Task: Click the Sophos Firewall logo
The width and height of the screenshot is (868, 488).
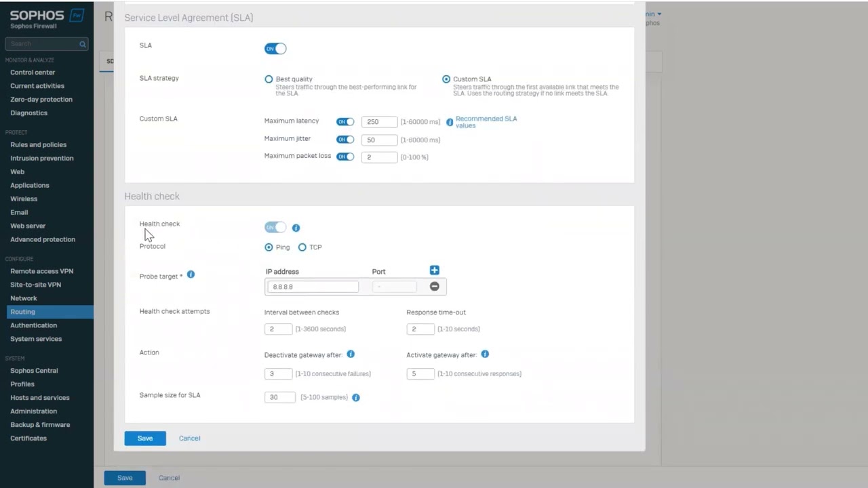Action: (47, 18)
